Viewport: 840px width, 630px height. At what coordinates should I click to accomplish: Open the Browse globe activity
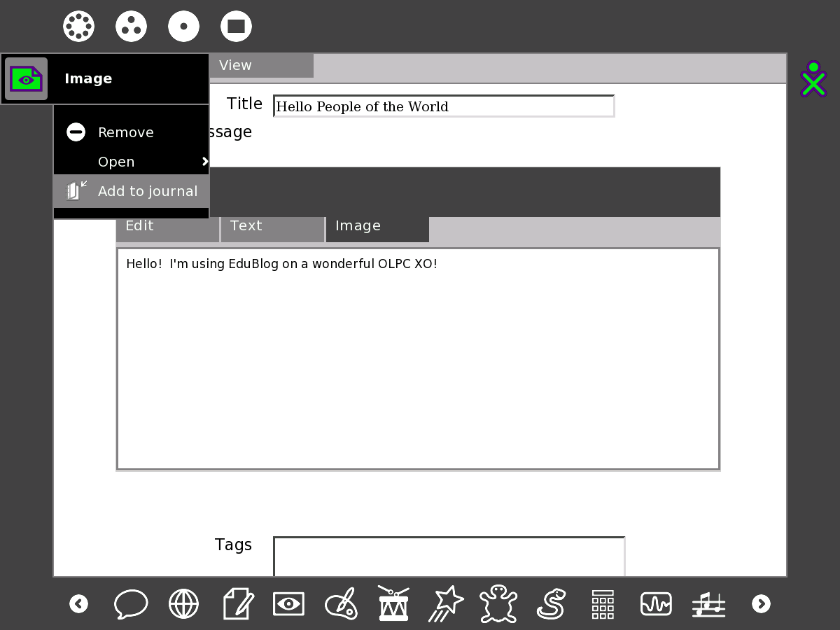click(183, 603)
